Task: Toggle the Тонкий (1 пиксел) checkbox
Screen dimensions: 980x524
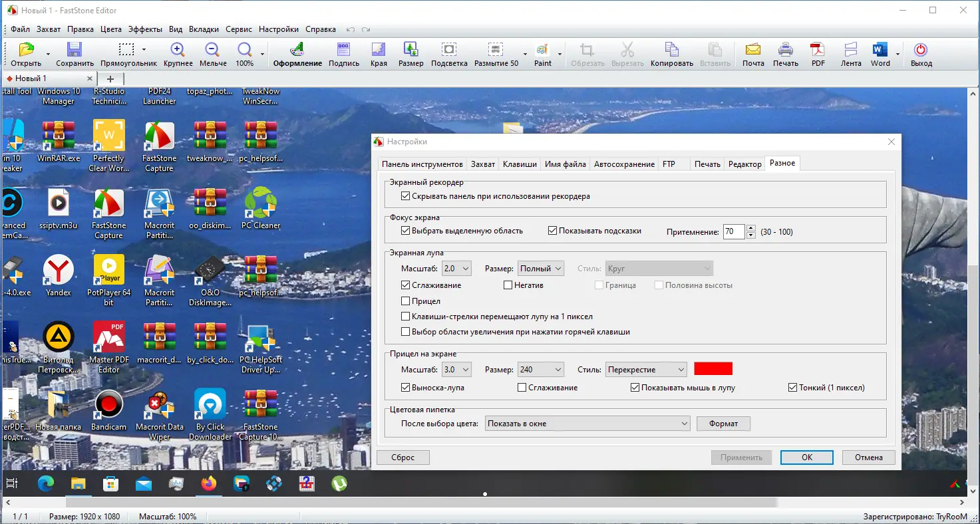Action: pos(792,388)
